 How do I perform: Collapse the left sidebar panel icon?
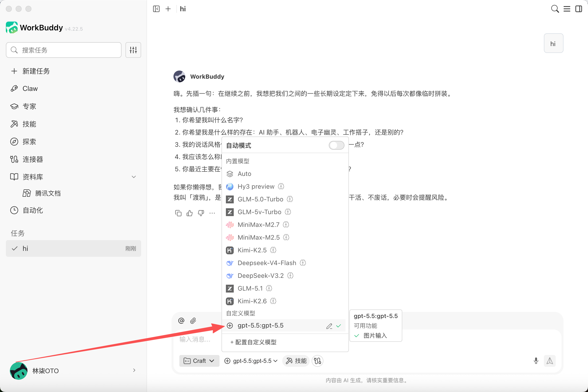(x=156, y=9)
